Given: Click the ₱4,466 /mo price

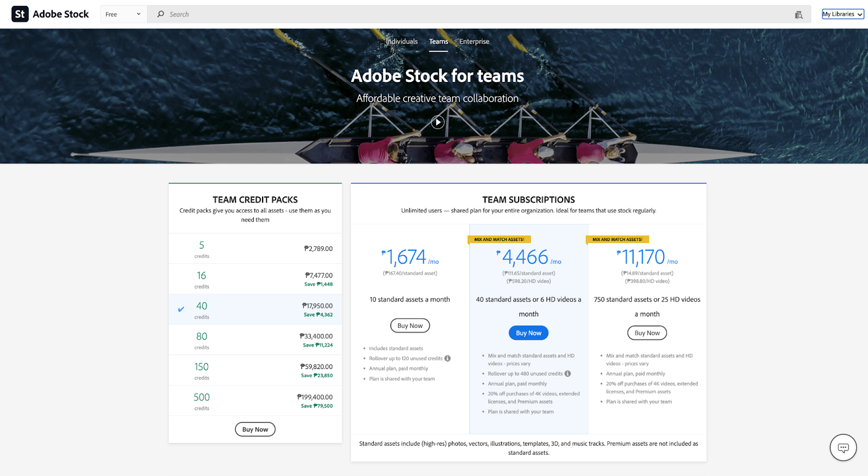Looking at the screenshot, I should pos(528,257).
